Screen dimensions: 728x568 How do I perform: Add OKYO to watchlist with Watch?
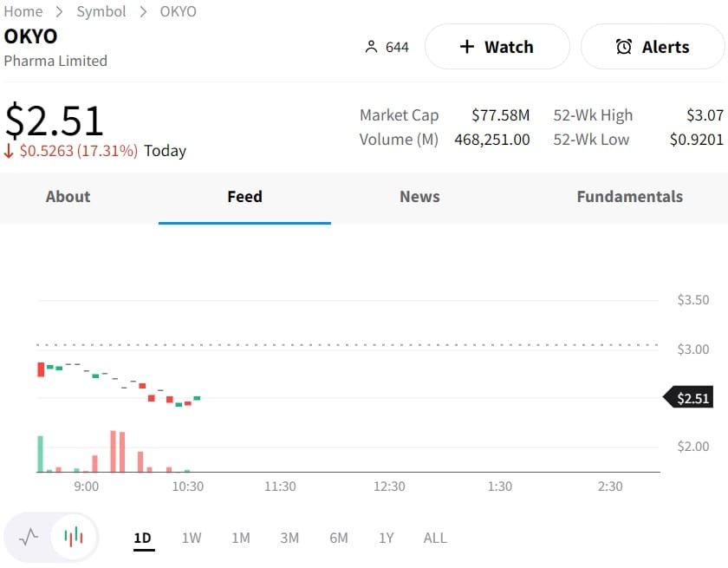point(497,47)
